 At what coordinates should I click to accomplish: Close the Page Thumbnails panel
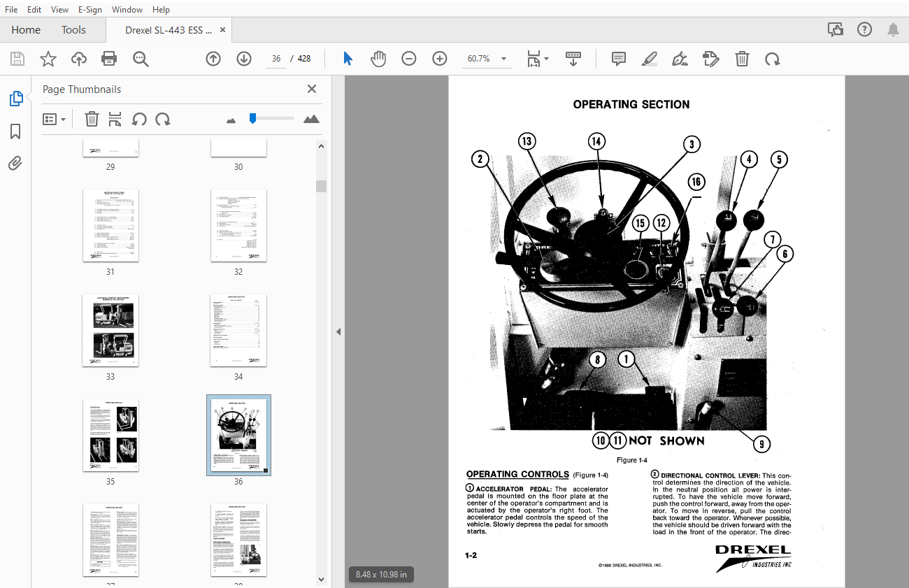312,89
